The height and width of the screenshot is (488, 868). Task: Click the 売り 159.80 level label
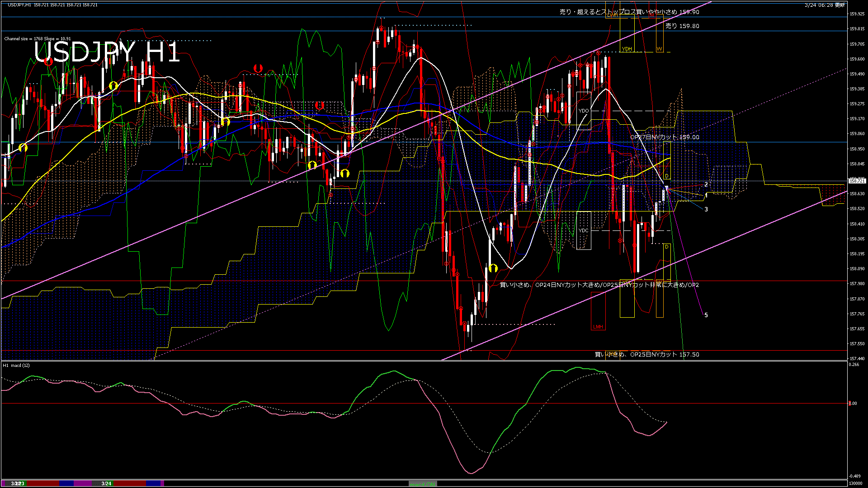point(682,26)
